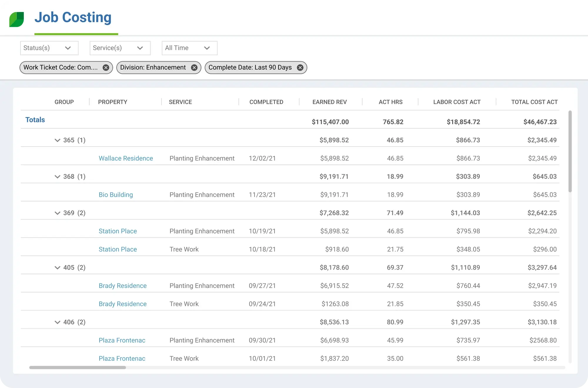Open the Bio Building property
The height and width of the screenshot is (388, 588).
116,194
